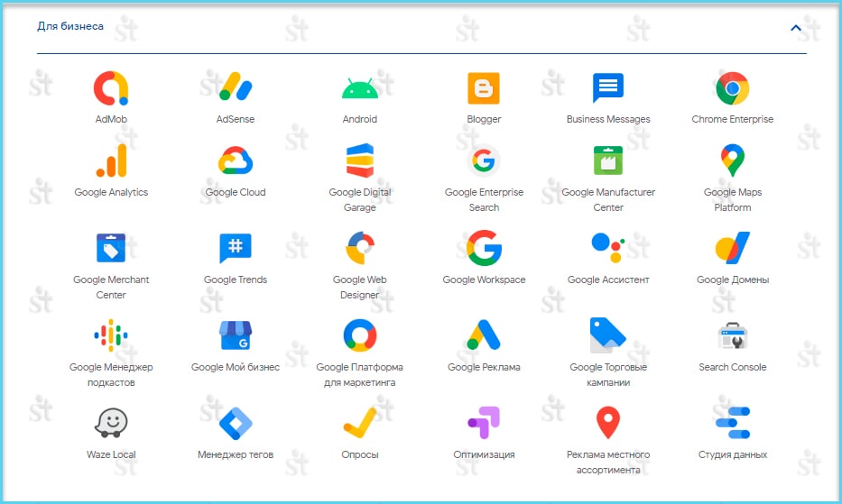Open the Студия данных icon
Screen dimensions: 842x504
click(733, 423)
